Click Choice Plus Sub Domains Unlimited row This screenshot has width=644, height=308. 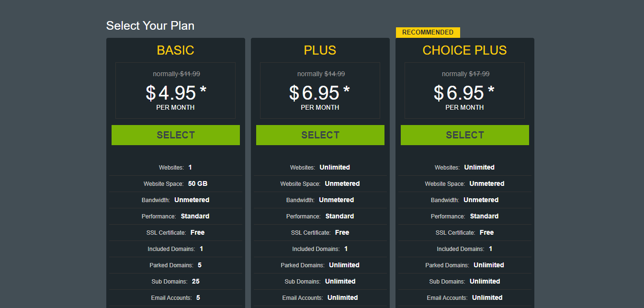[465, 281]
